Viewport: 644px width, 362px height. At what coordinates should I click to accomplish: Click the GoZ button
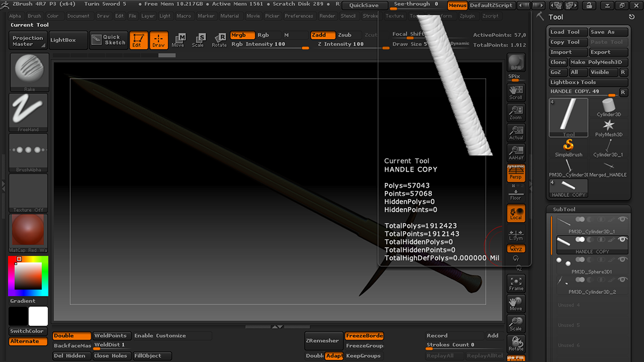tap(558, 72)
